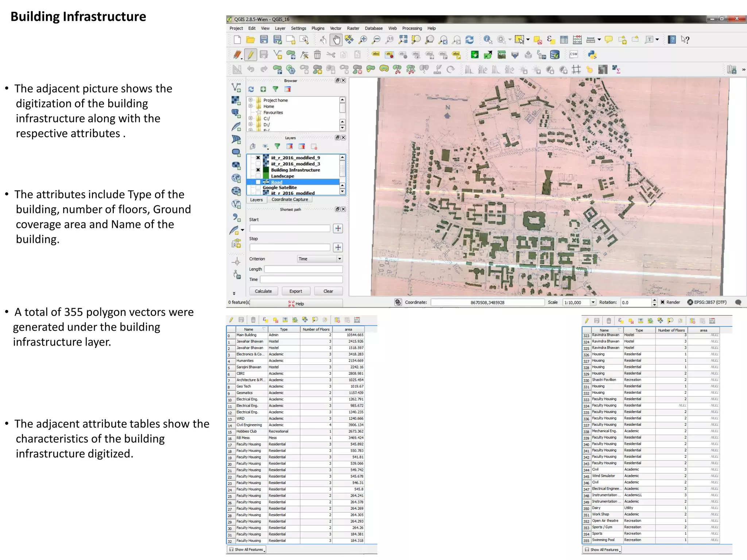Open the Processing menu
This screenshot has height=560, width=747.
coord(412,28)
